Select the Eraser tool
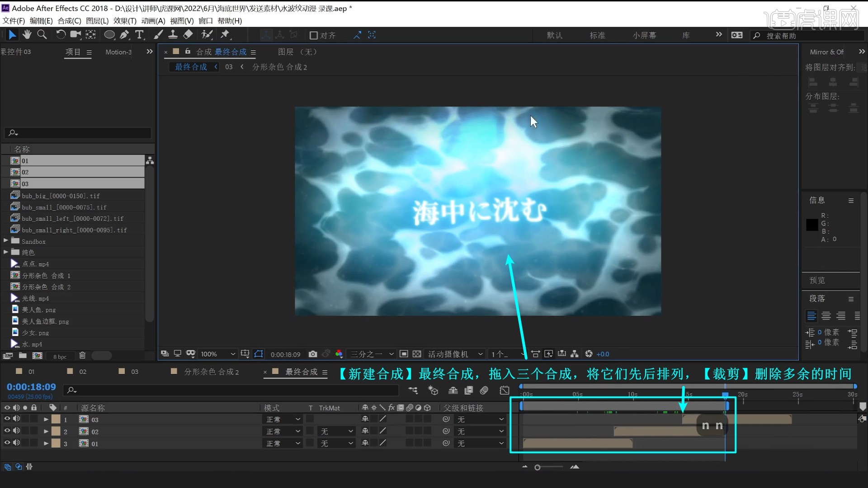The width and height of the screenshot is (868, 488). [x=188, y=35]
